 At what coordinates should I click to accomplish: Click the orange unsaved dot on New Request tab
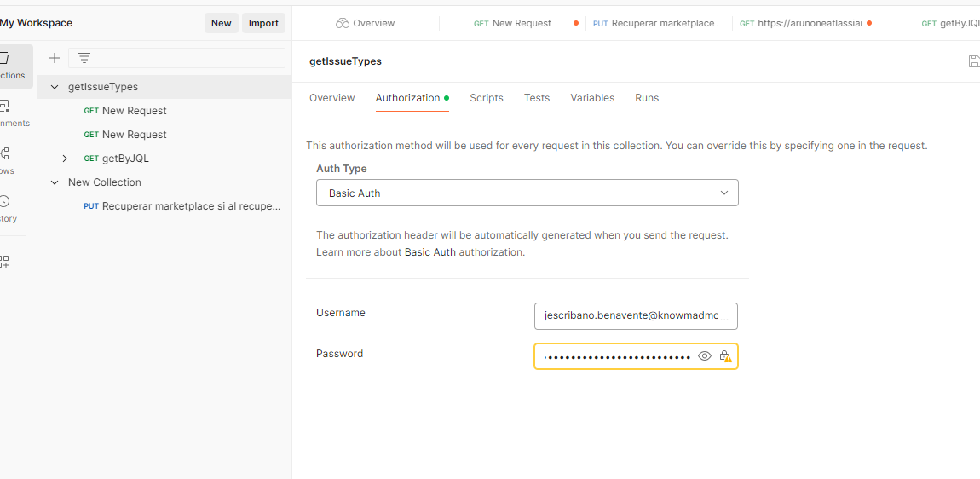pyautogui.click(x=575, y=23)
